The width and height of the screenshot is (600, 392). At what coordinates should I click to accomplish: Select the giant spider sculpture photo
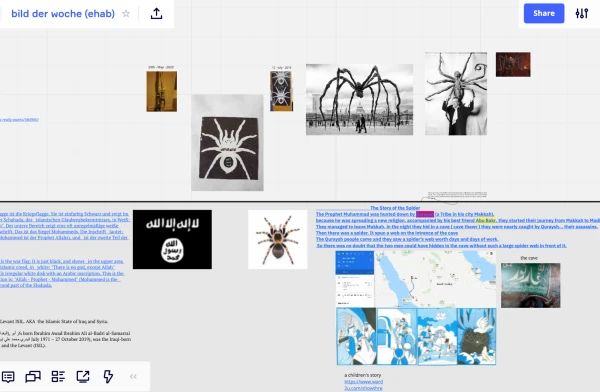point(359,100)
